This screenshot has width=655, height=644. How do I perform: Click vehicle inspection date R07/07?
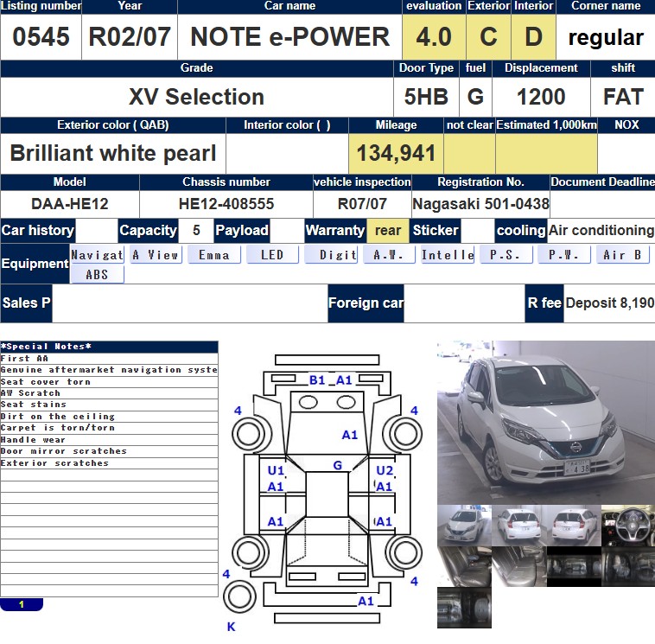tap(362, 204)
